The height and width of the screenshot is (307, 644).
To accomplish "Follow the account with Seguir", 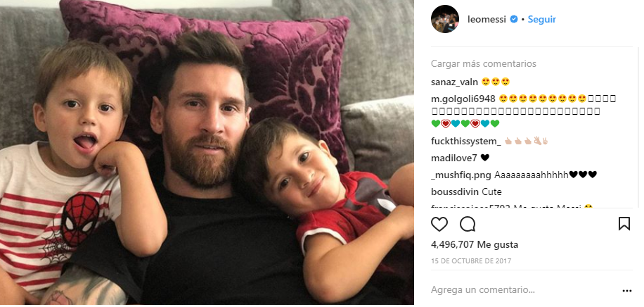I will [542, 20].
